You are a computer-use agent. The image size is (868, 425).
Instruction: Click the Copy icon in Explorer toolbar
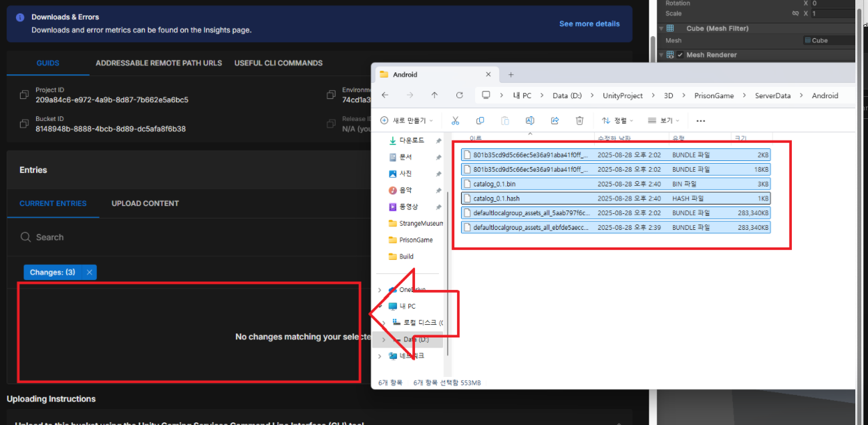480,120
